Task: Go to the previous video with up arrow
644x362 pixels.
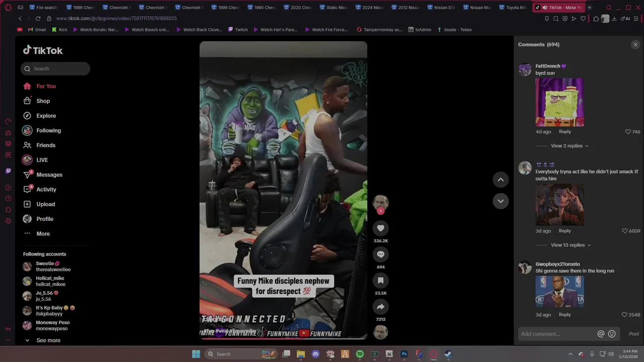Action: click(x=501, y=179)
